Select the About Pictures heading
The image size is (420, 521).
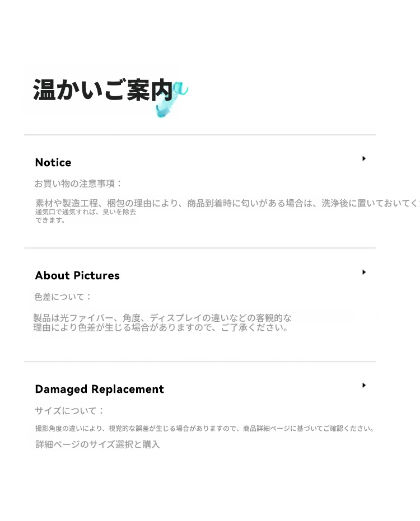tap(77, 275)
